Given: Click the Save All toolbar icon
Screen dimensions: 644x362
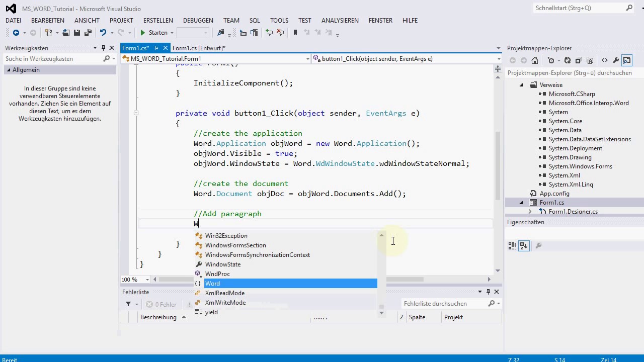Looking at the screenshot, I should [88, 33].
